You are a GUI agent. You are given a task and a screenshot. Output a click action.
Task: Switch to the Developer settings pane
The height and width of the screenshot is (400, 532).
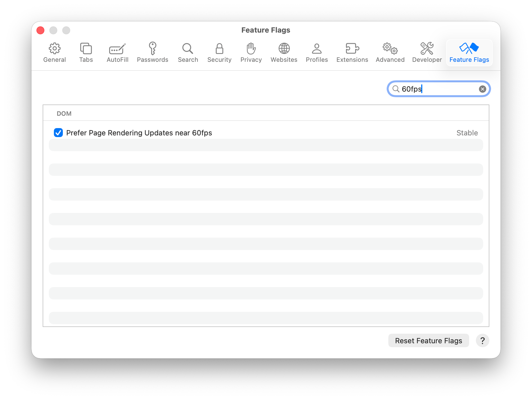[427, 53]
